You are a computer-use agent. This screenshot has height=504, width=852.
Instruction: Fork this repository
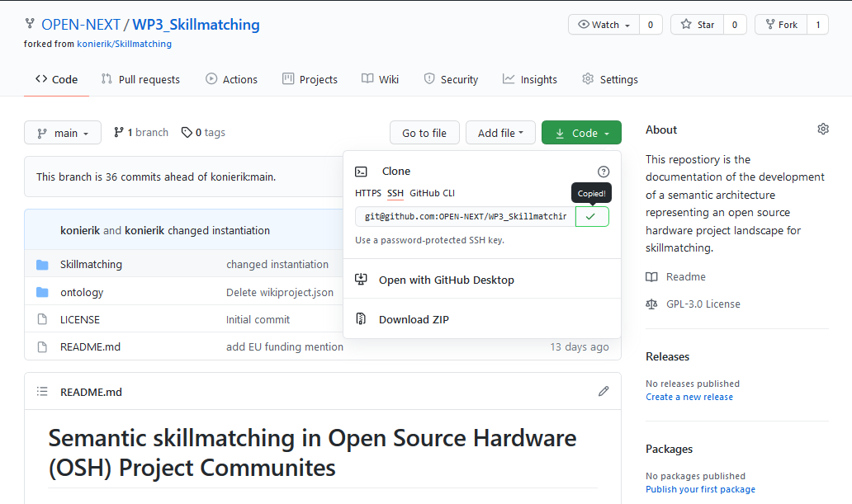point(781,25)
